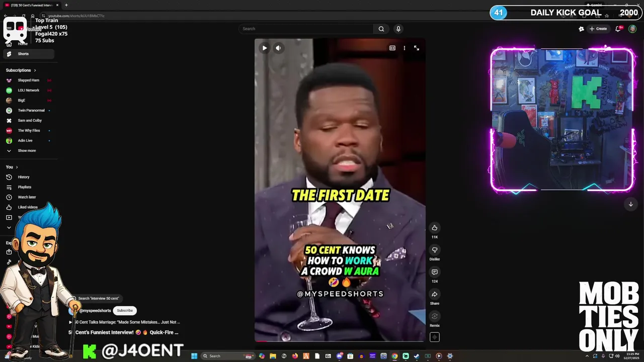Image resolution: width=644 pixels, height=362 pixels.
Task: Click the YouTube search field
Action: click(x=306, y=29)
